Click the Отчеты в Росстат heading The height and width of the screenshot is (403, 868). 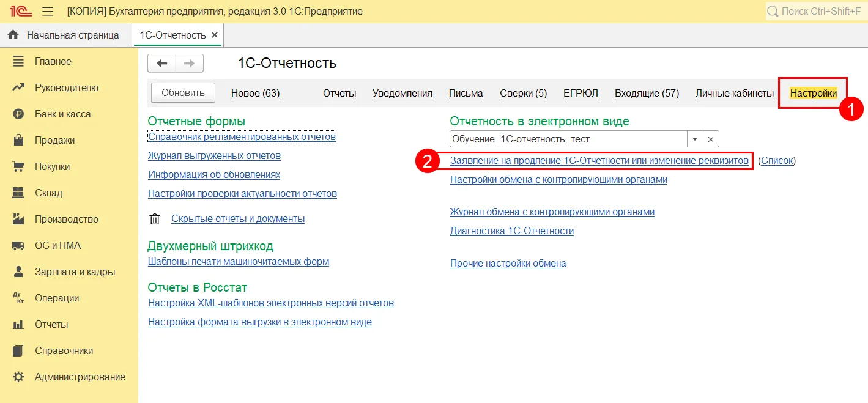coord(198,287)
